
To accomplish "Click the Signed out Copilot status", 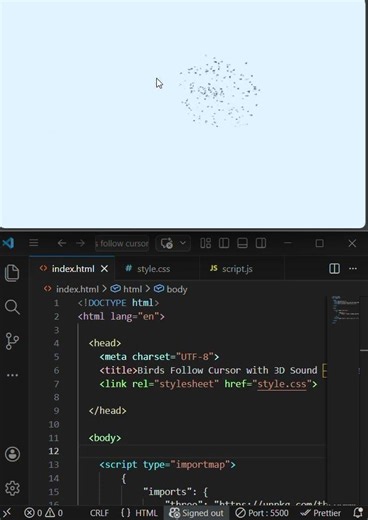I will (x=196, y=513).
